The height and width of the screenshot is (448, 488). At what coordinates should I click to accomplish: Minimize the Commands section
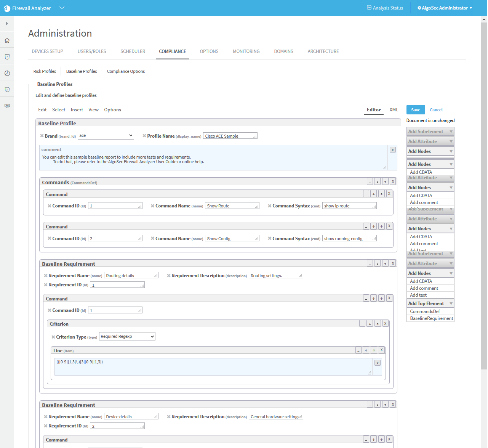click(x=370, y=182)
